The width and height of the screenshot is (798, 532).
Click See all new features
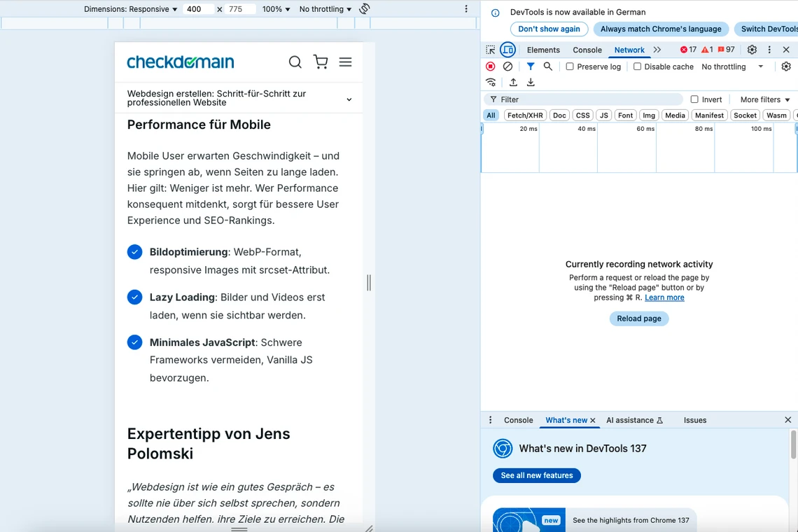pyautogui.click(x=536, y=475)
